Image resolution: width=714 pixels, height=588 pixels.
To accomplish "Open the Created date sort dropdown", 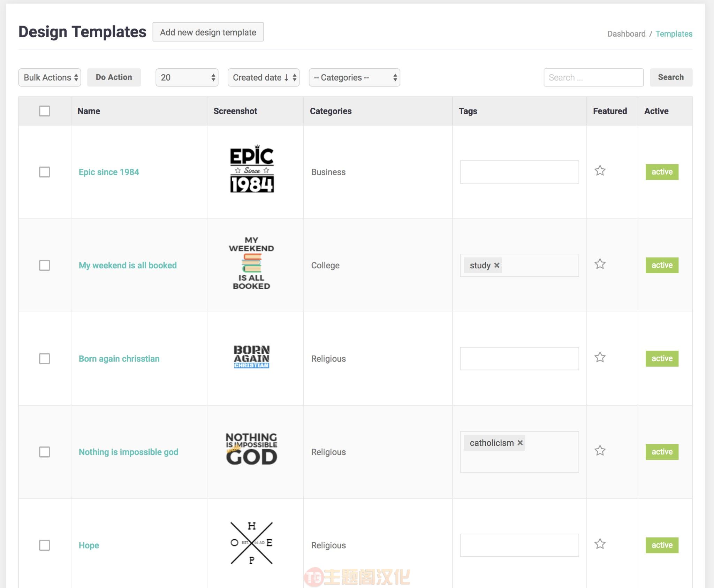I will [264, 77].
